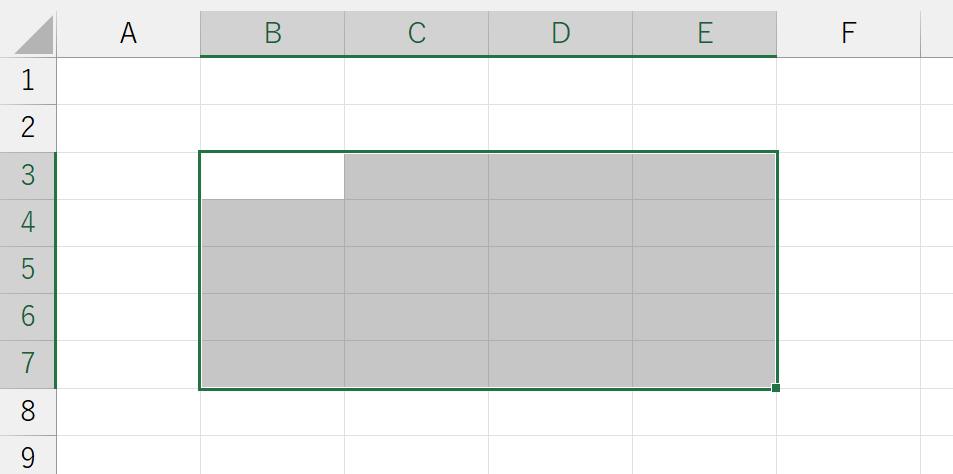Select row 7 header

click(x=28, y=364)
